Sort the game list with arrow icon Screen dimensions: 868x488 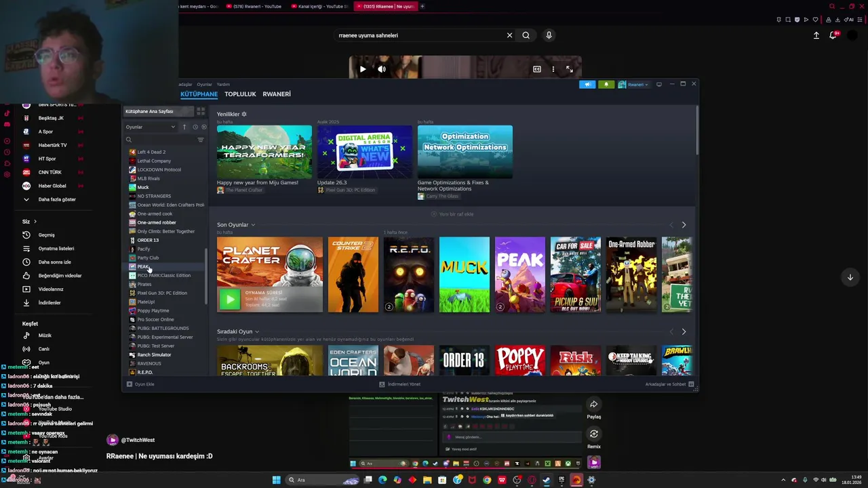tap(184, 127)
